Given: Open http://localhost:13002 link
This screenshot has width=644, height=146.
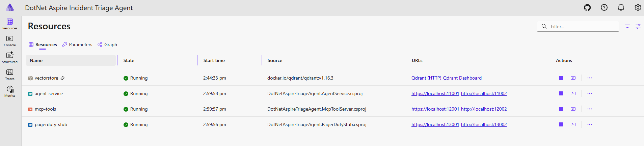Looking at the screenshot, I should [484, 124].
